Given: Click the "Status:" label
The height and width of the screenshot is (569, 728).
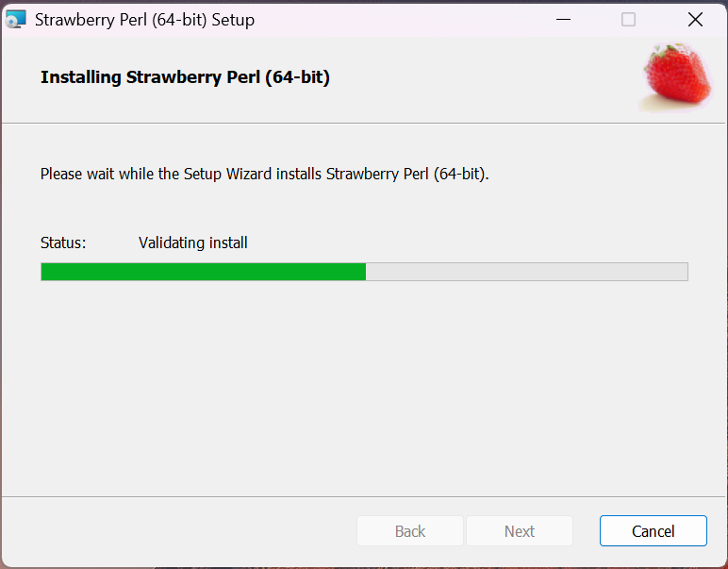Looking at the screenshot, I should pos(63,243).
